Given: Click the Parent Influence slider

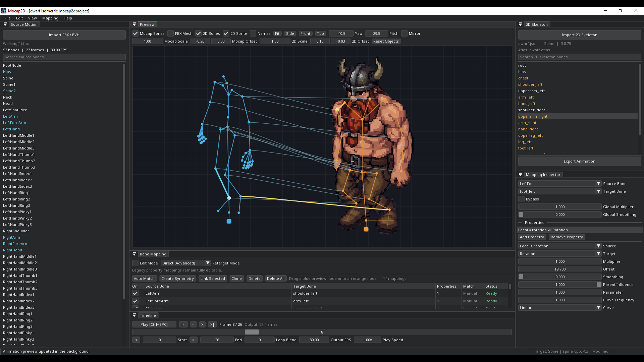Looking at the screenshot, I should click(x=560, y=285).
